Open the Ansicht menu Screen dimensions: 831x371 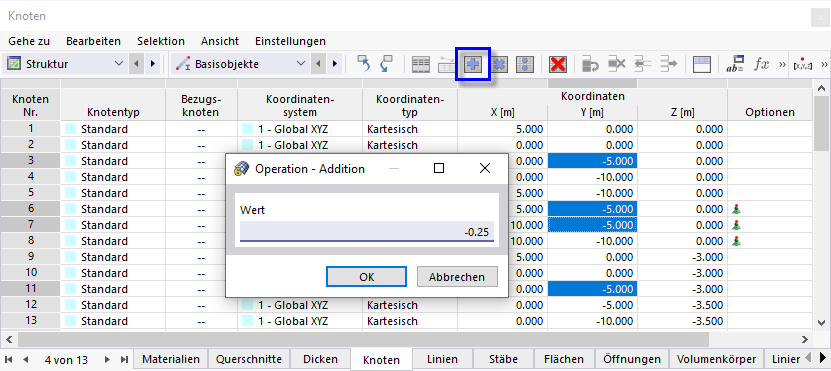[x=220, y=41]
